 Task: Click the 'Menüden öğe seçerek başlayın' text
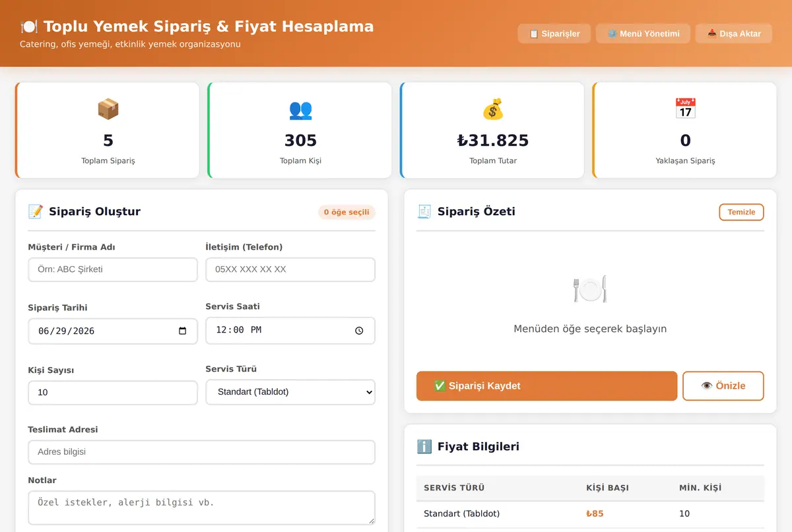tap(590, 328)
